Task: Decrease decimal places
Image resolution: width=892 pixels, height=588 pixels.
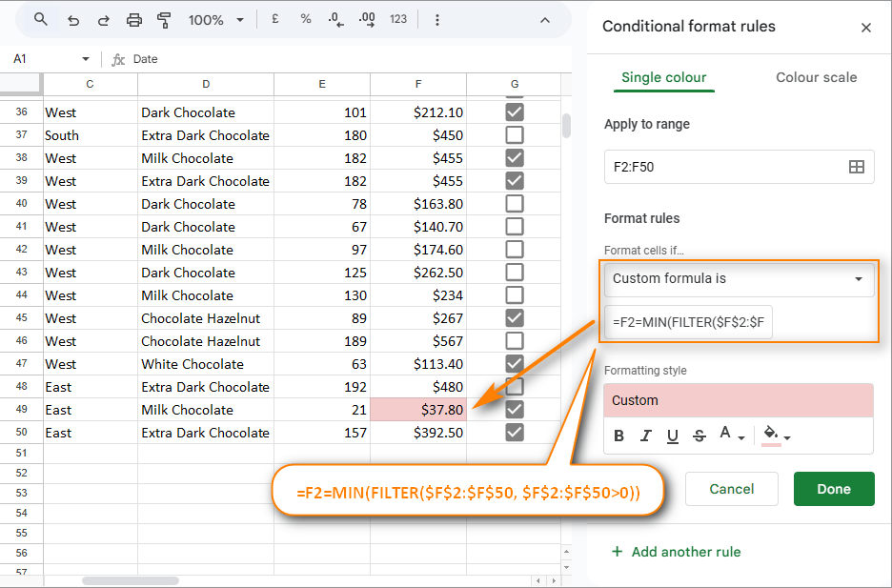Action: tap(335, 19)
